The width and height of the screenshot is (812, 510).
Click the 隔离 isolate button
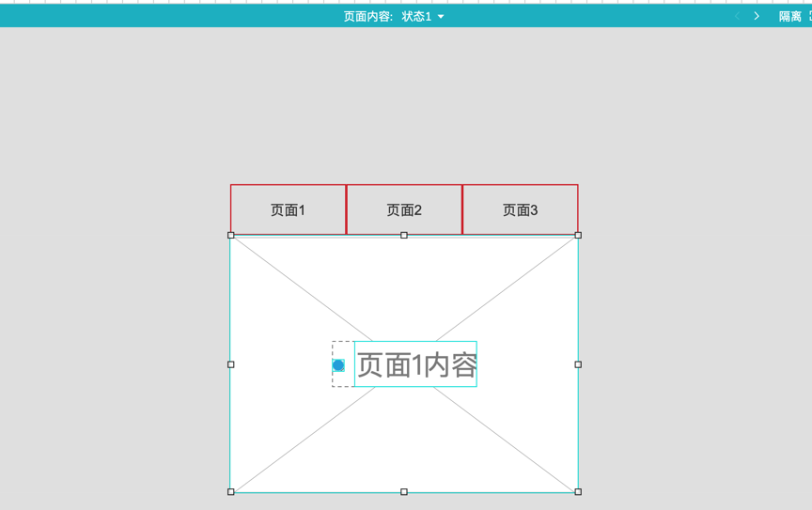coord(789,17)
